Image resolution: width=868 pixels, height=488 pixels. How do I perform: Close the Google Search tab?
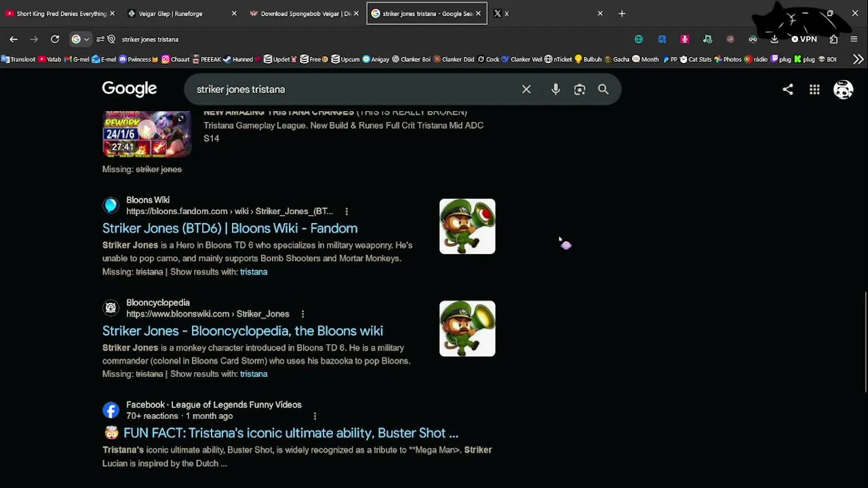(478, 14)
